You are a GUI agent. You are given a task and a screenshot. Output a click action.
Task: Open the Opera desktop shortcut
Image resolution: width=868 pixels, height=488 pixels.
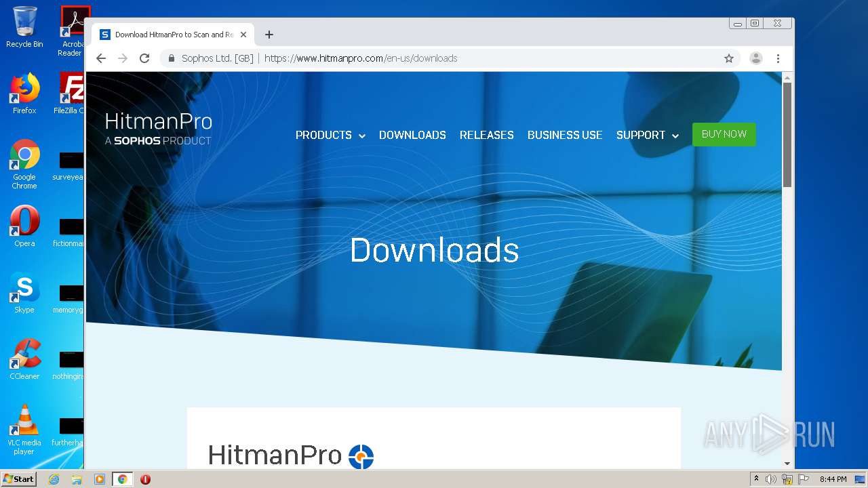[x=24, y=226]
